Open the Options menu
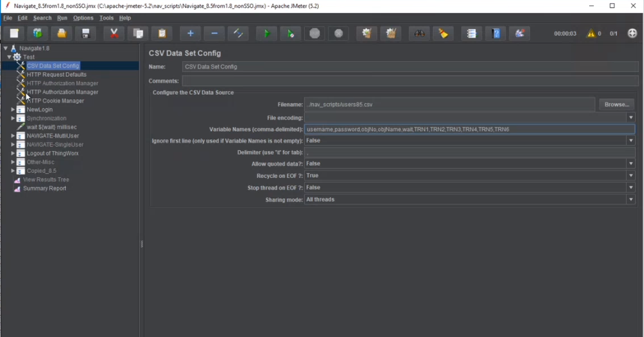Viewport: 644px width, 337px height. [x=83, y=18]
